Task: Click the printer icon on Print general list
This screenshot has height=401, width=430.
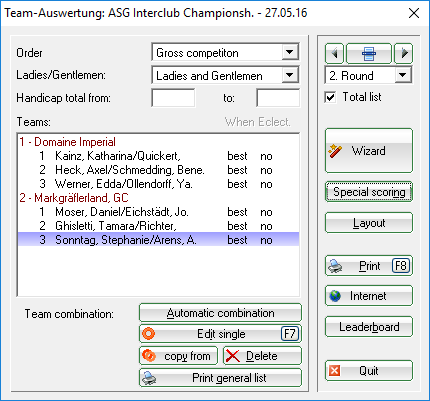Action: [149, 378]
